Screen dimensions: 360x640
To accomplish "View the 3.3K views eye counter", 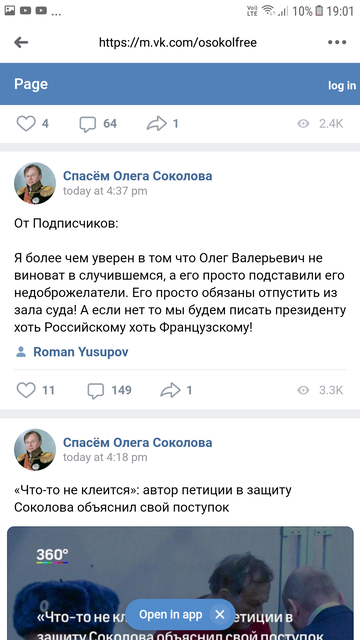I will [320, 390].
